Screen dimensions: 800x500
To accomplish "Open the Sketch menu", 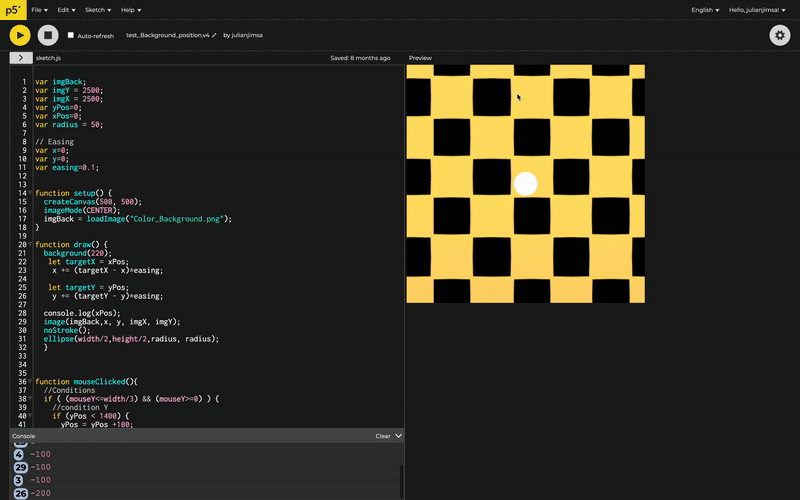I will [x=98, y=10].
